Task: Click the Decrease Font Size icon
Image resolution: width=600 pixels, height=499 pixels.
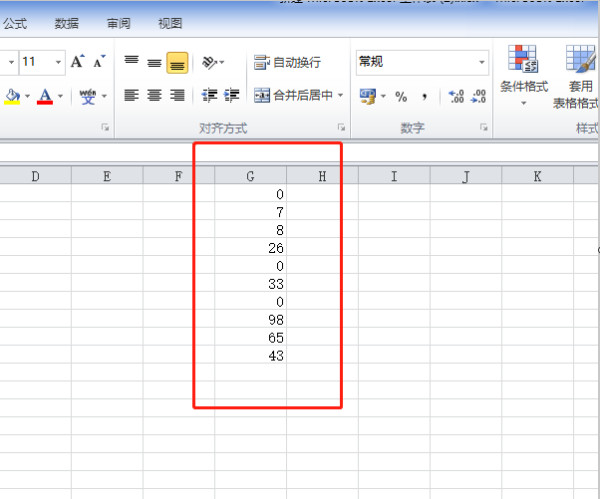Action: click(x=99, y=62)
